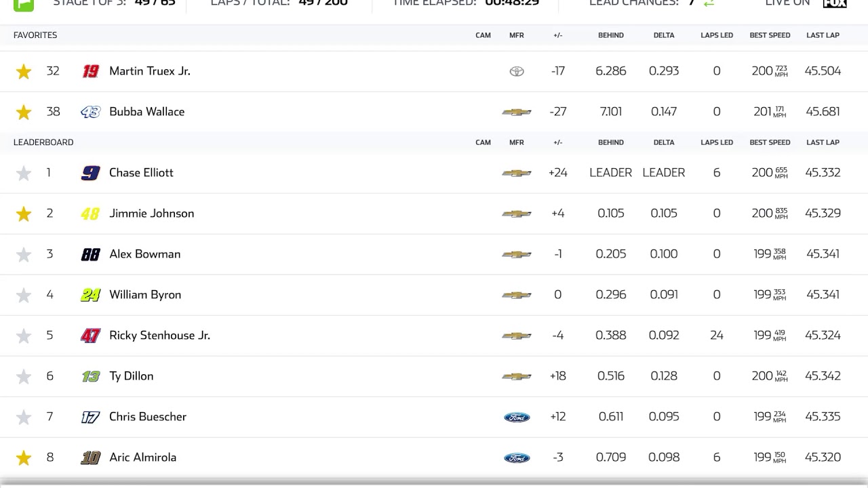Click the green lead changes arrows icon
This screenshot has height=488, width=868.
pos(709,3)
